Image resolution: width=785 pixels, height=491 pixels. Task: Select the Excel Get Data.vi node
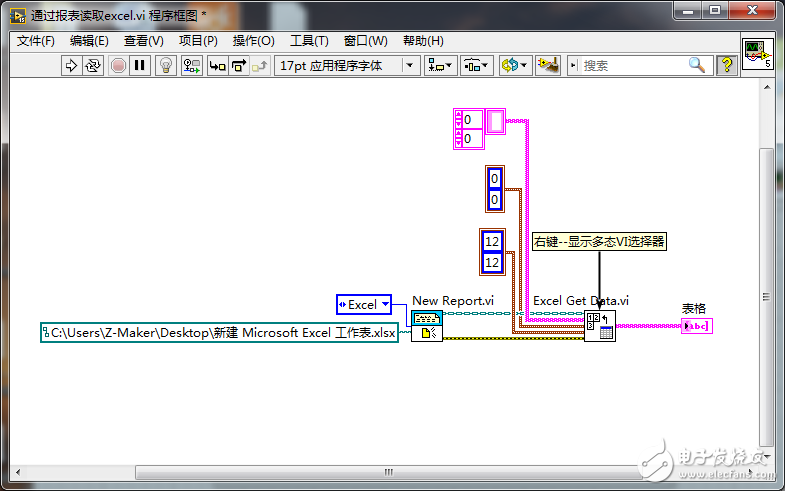point(600,326)
